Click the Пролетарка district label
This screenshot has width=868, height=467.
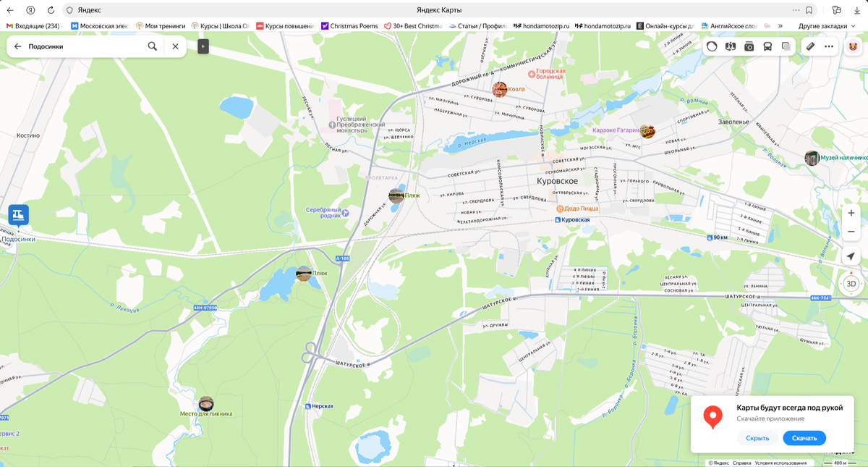click(382, 177)
